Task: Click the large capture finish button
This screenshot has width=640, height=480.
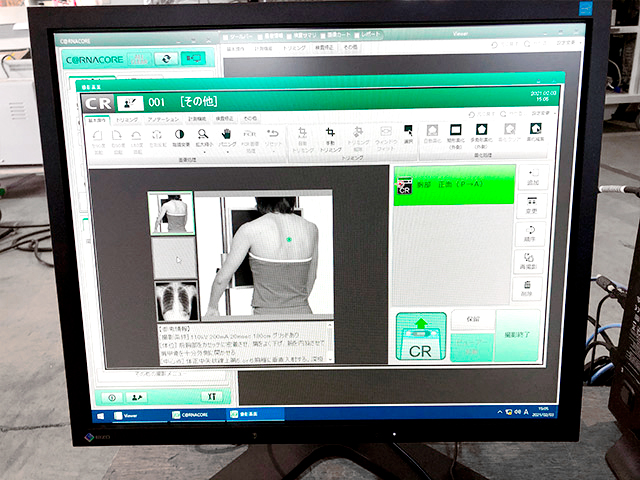Action: (x=517, y=336)
